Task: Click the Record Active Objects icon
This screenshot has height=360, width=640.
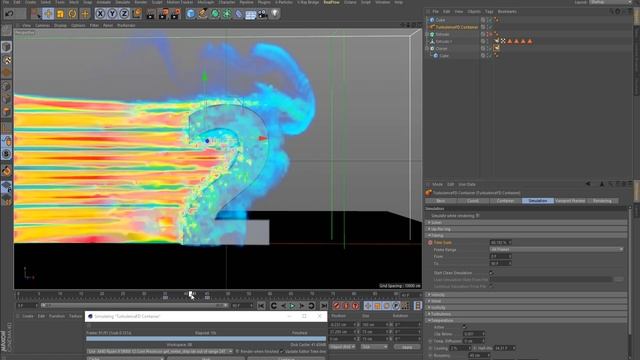Action: 336,306
